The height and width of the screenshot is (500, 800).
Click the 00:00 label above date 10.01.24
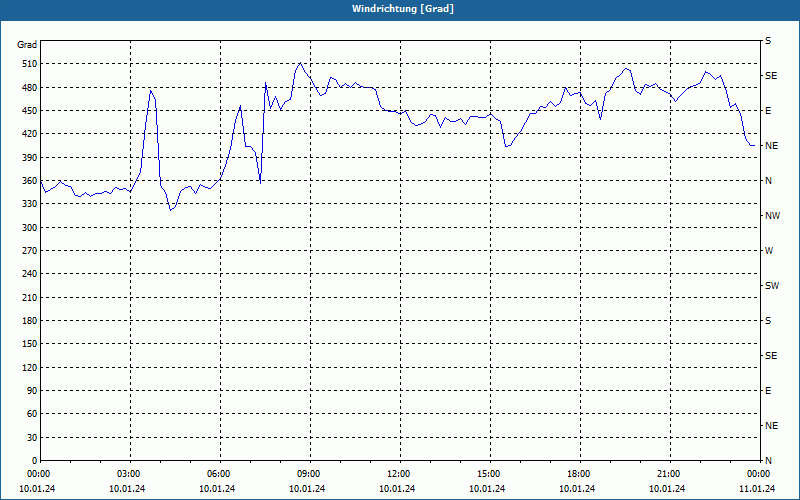38,474
